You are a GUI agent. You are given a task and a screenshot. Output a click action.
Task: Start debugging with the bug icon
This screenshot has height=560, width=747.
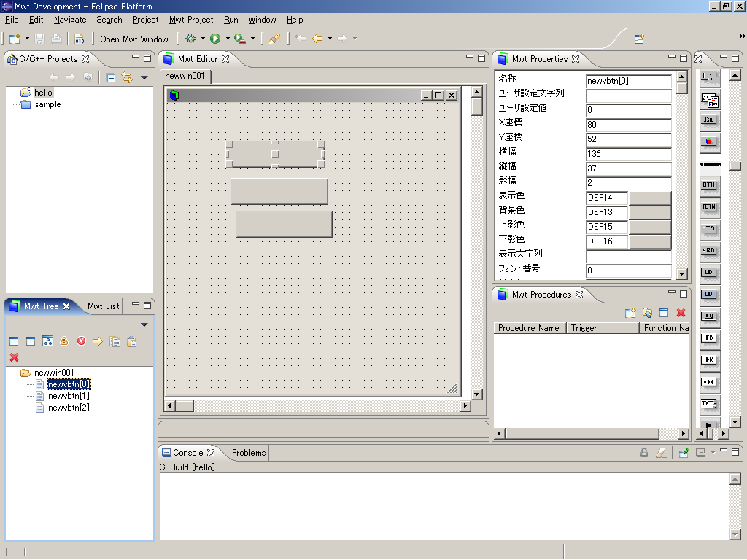coord(190,39)
